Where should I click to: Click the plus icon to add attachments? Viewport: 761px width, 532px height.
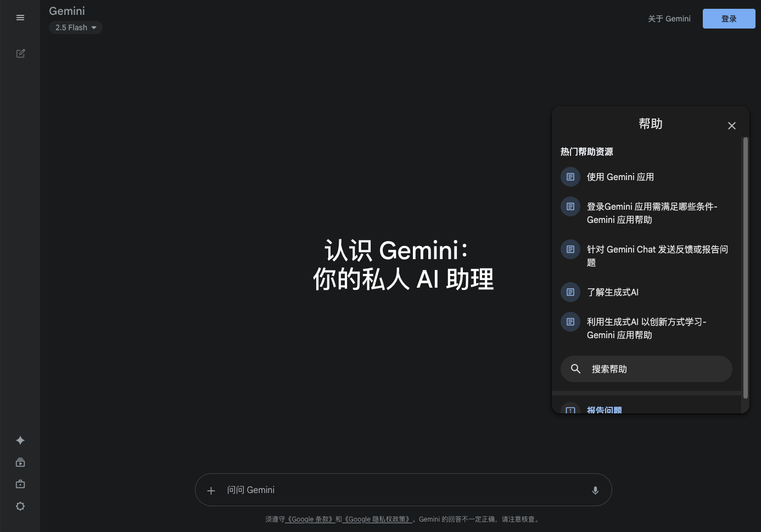point(211,490)
